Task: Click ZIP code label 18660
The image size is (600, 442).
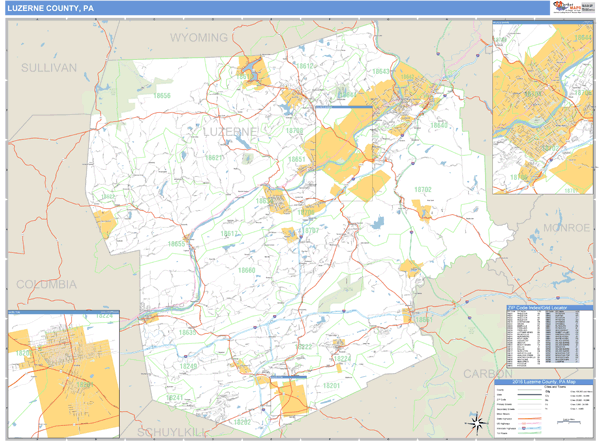Action: [x=246, y=270]
